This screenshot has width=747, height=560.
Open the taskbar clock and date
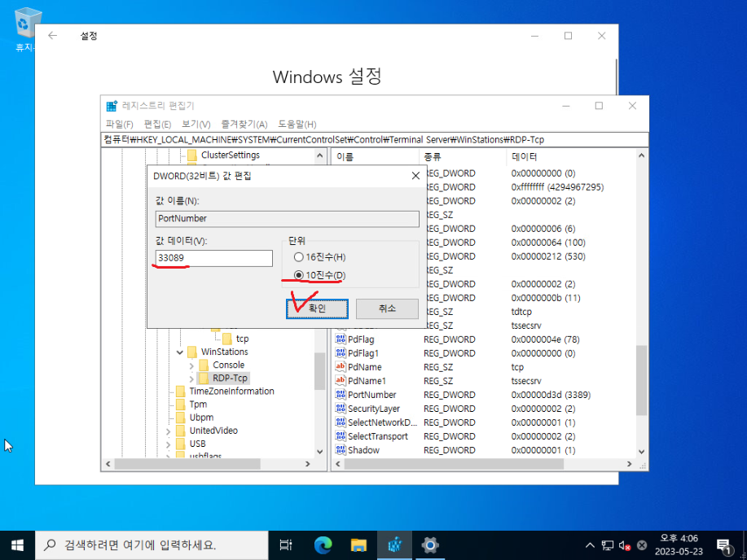(679, 545)
